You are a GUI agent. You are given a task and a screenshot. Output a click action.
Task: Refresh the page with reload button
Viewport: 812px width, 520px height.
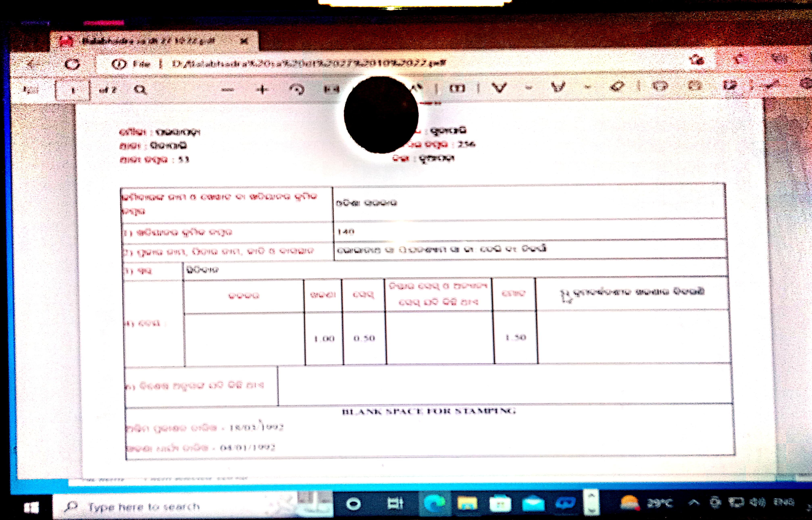pos(72,64)
